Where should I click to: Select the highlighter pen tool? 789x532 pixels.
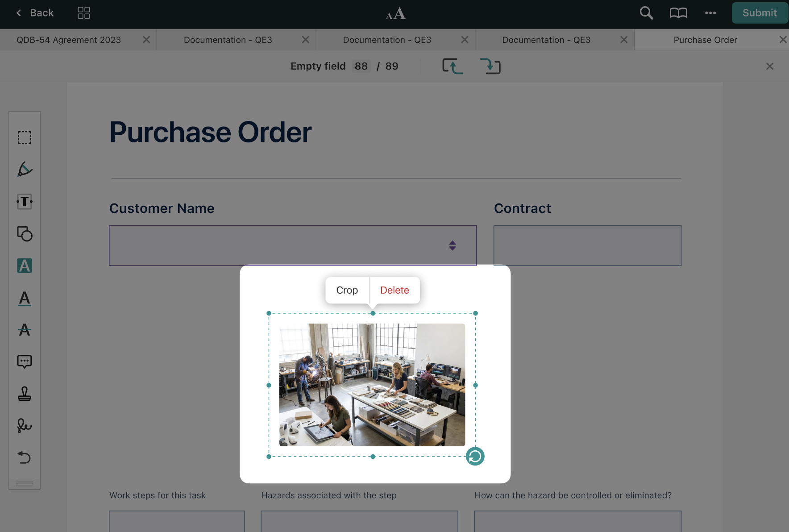tap(25, 170)
